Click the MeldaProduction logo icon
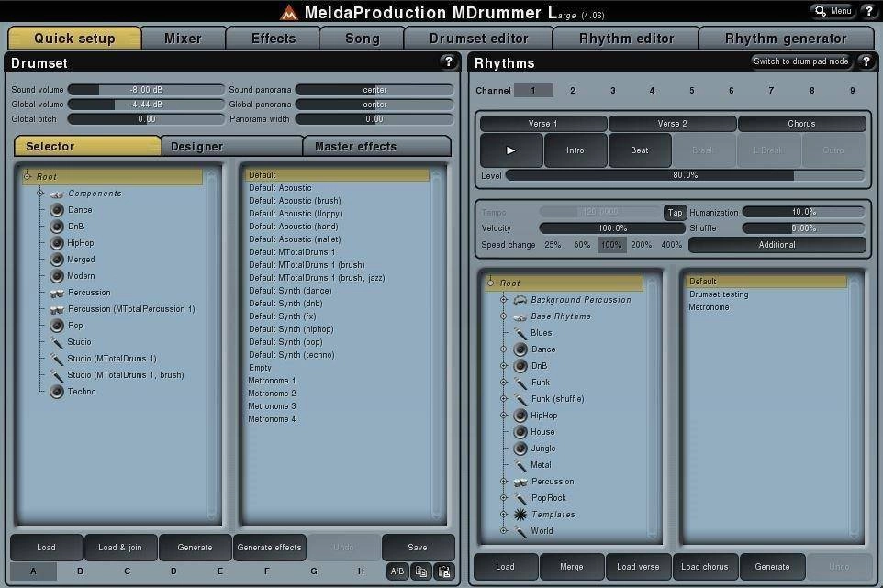The width and height of the screenshot is (883, 588). pyautogui.click(x=289, y=12)
